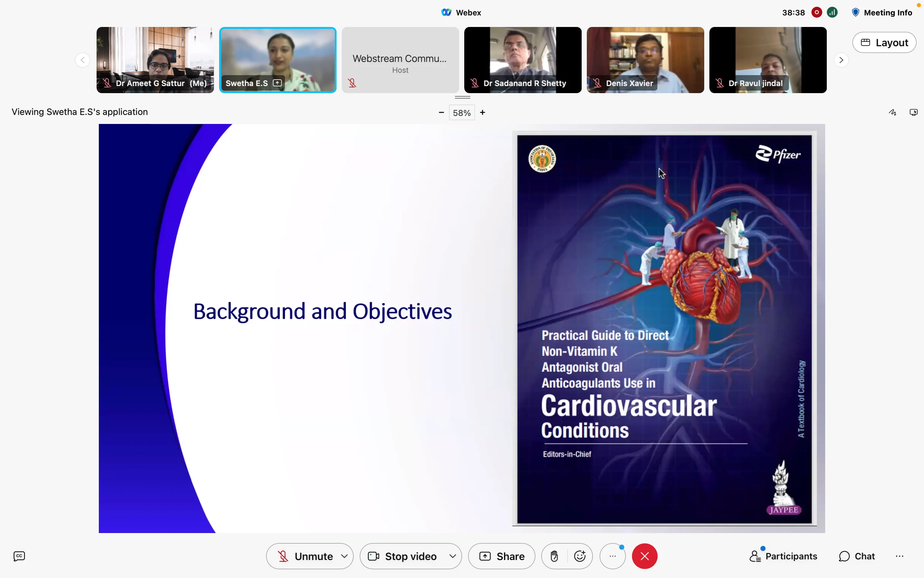Click the Editors-in-Chief text on cover
Image resolution: width=924 pixels, height=578 pixels.
click(567, 454)
